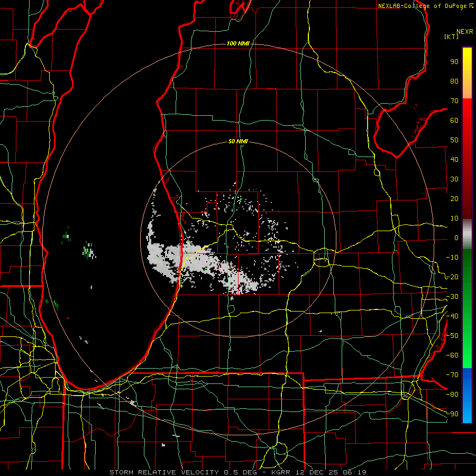Click the yellow segment of the color bar
The width and height of the screenshot is (476, 476).
point(467,73)
